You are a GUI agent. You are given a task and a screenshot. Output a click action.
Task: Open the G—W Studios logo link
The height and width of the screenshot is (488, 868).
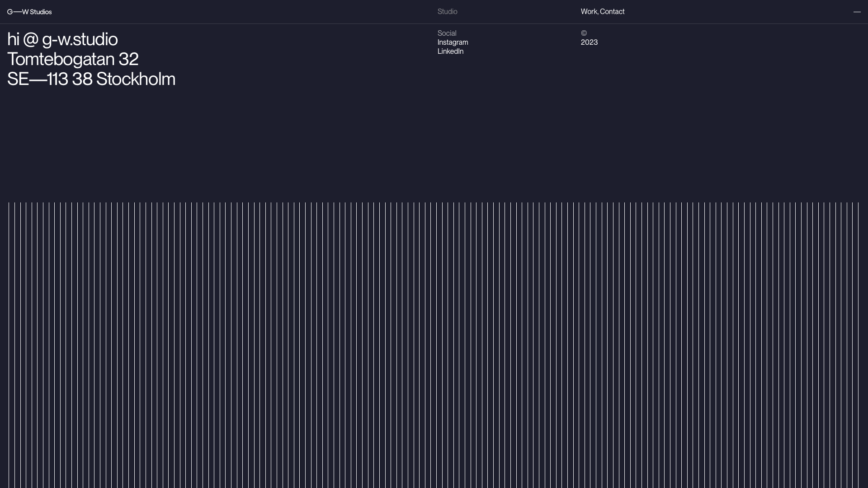(x=29, y=12)
